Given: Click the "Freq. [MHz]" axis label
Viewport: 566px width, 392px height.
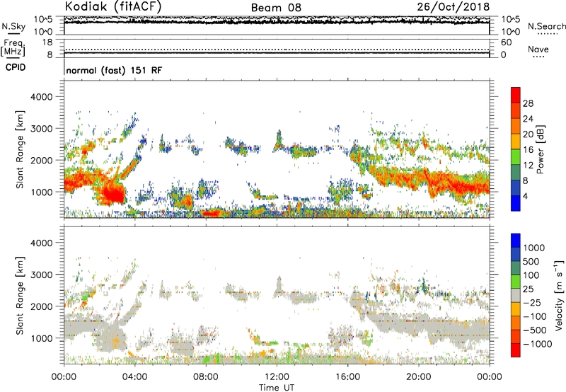Looking at the screenshot, I should 13,48.
